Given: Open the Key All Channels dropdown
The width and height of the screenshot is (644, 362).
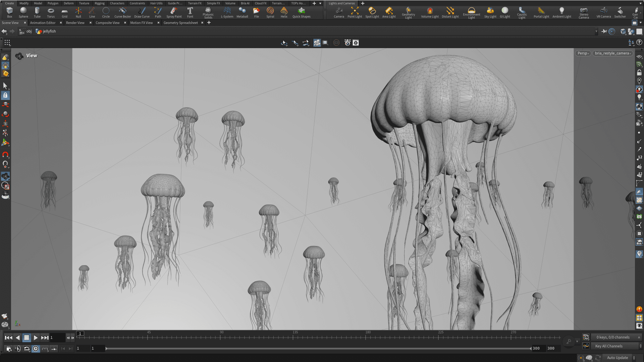Looking at the screenshot, I should pos(616,346).
